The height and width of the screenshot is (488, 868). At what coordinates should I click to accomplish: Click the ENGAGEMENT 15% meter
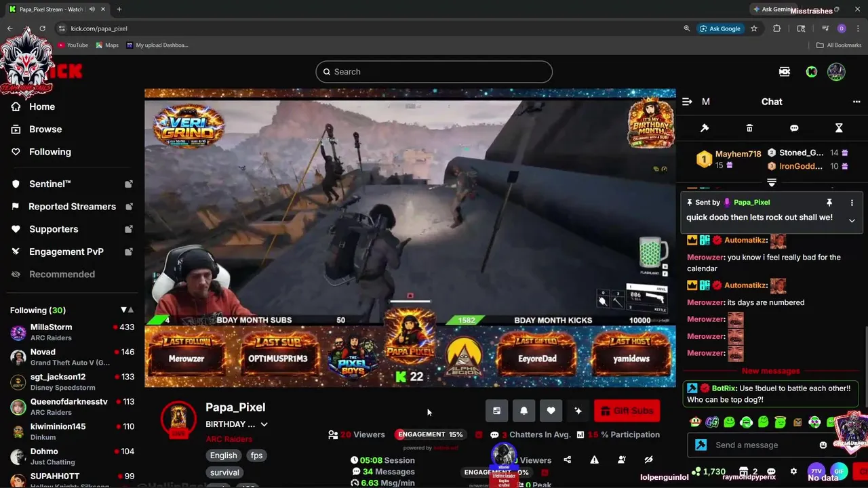[430, 434]
